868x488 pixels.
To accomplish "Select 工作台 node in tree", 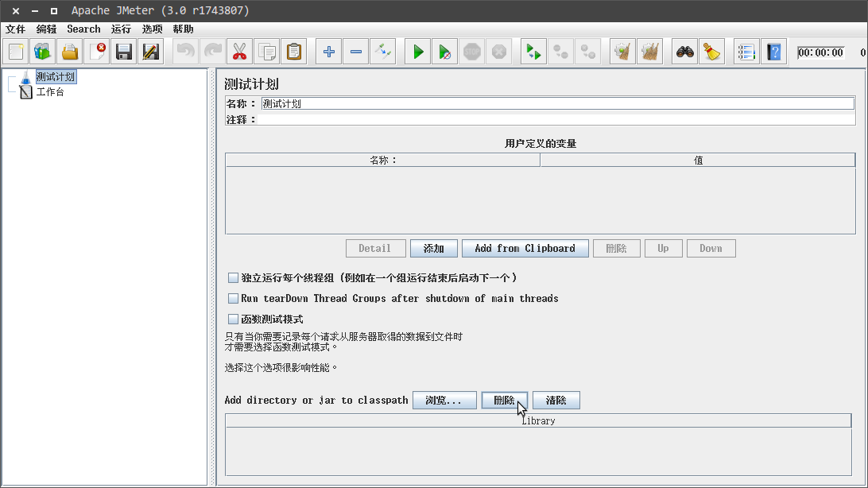I will click(50, 92).
